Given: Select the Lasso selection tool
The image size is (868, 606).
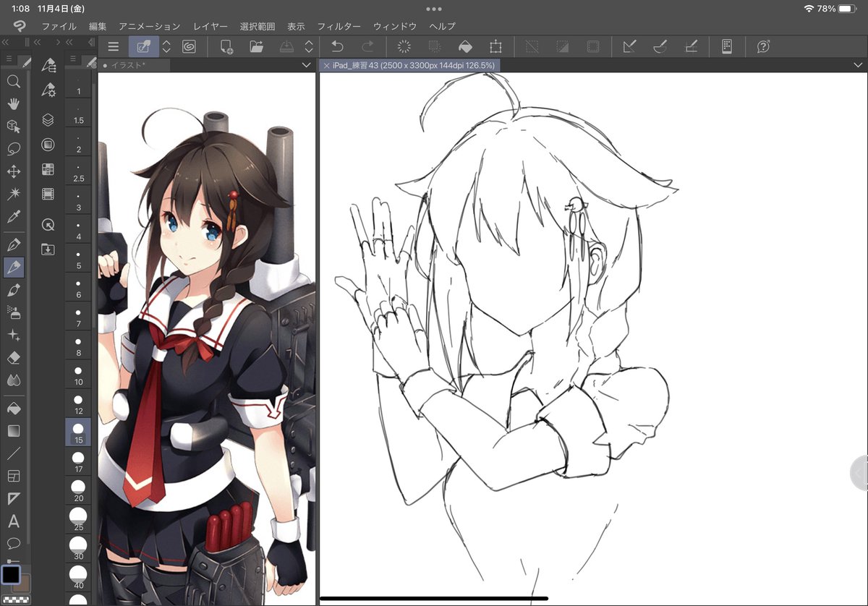Looking at the screenshot, I should tap(13, 149).
